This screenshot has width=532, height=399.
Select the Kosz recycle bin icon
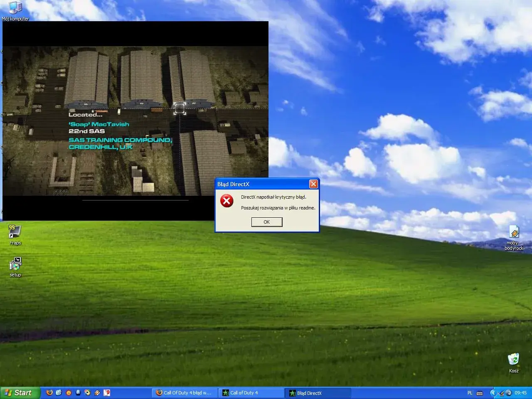tap(514, 363)
